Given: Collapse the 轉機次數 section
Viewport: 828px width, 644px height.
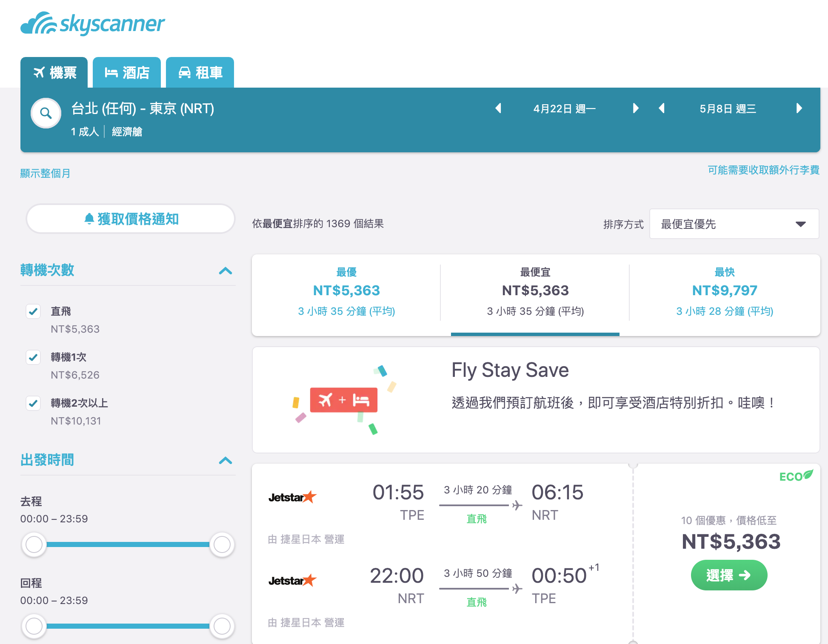Looking at the screenshot, I should 226,271.
